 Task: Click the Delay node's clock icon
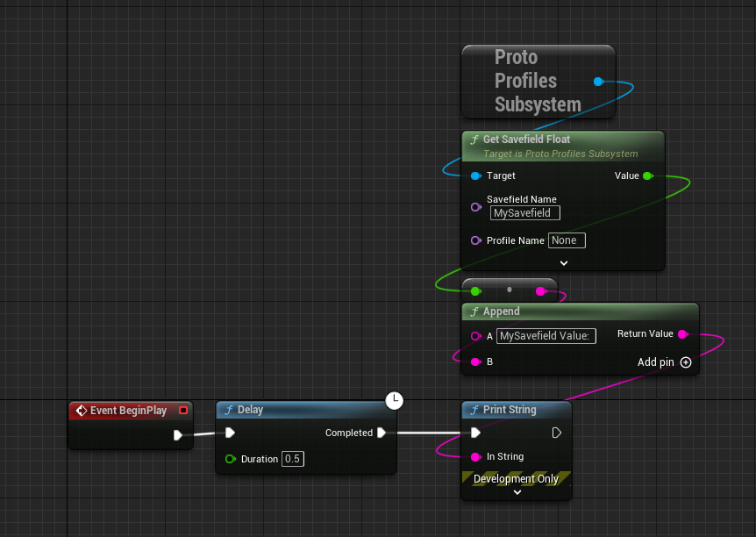click(x=395, y=401)
